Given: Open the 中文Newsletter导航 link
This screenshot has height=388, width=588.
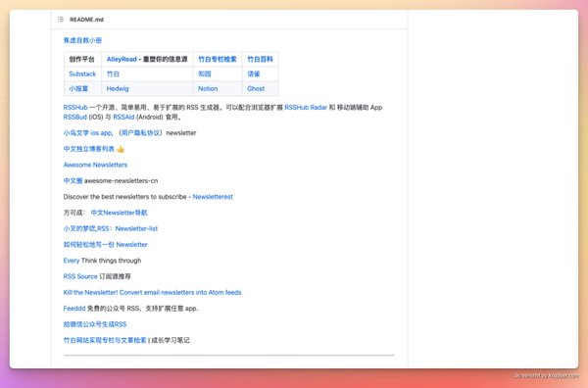Looking at the screenshot, I should point(120,213).
